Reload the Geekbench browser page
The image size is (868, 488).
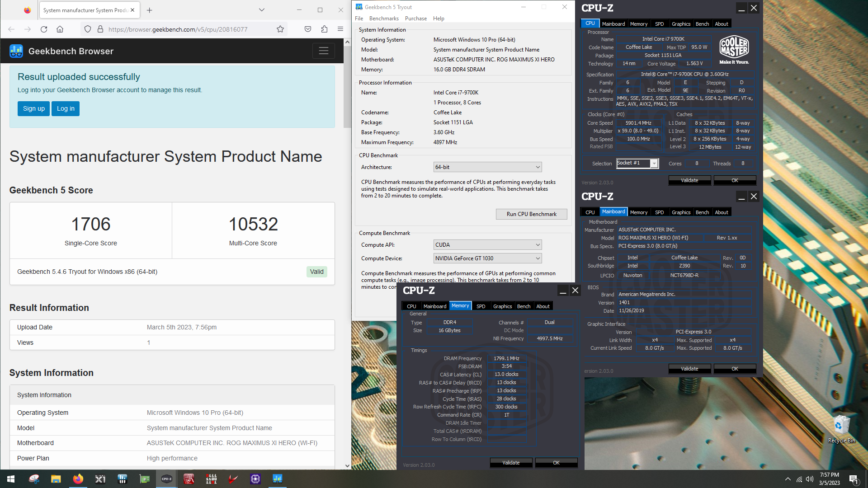coord(44,29)
